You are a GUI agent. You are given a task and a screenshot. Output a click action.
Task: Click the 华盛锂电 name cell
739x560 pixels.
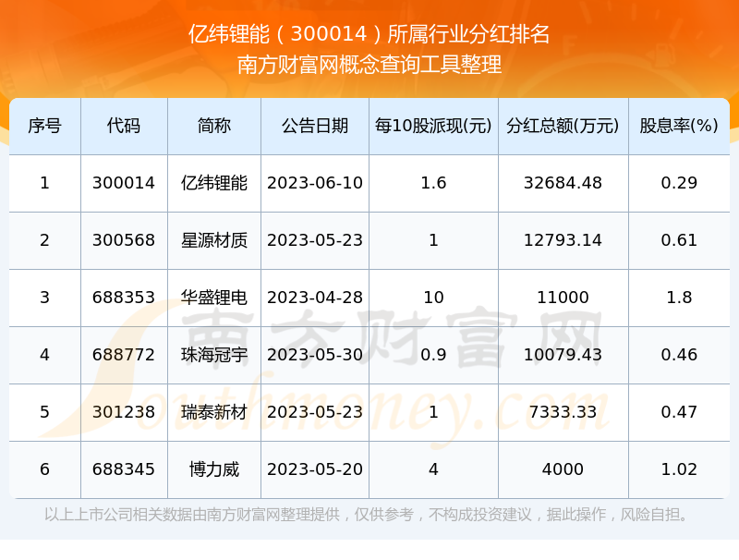214,298
